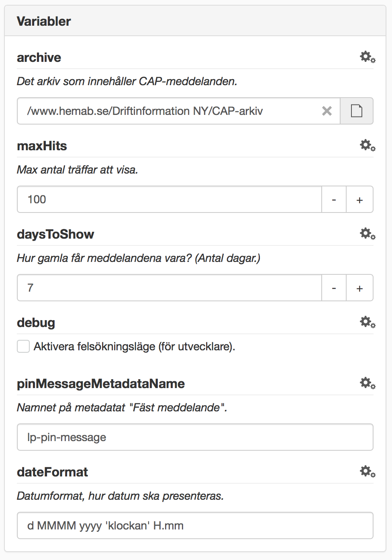Click the Aktivera felsökningsläge label text
Viewport: 392px width, 560px height.
coord(134,346)
